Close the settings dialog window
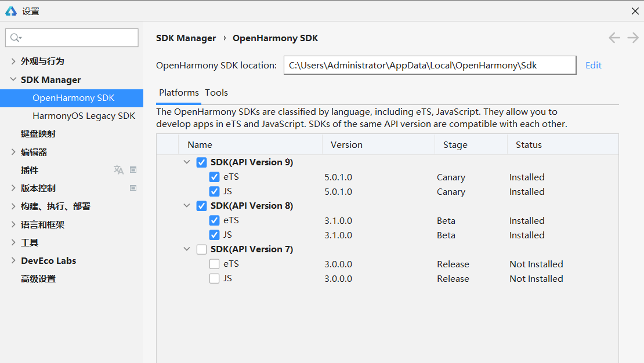The image size is (644, 363). click(x=635, y=11)
